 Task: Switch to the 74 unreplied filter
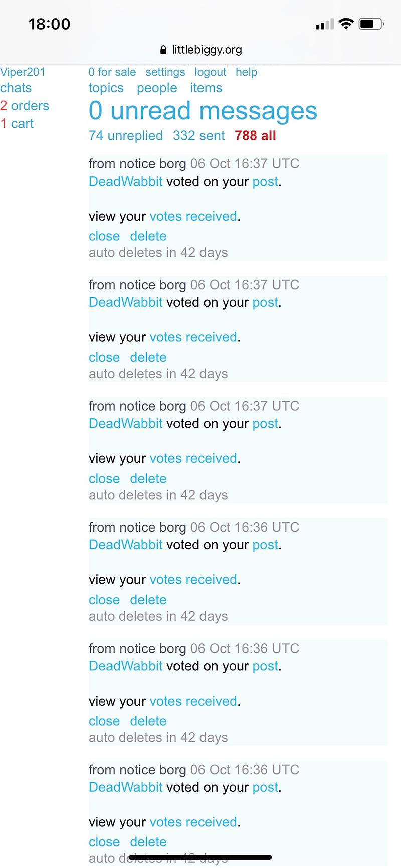click(125, 136)
